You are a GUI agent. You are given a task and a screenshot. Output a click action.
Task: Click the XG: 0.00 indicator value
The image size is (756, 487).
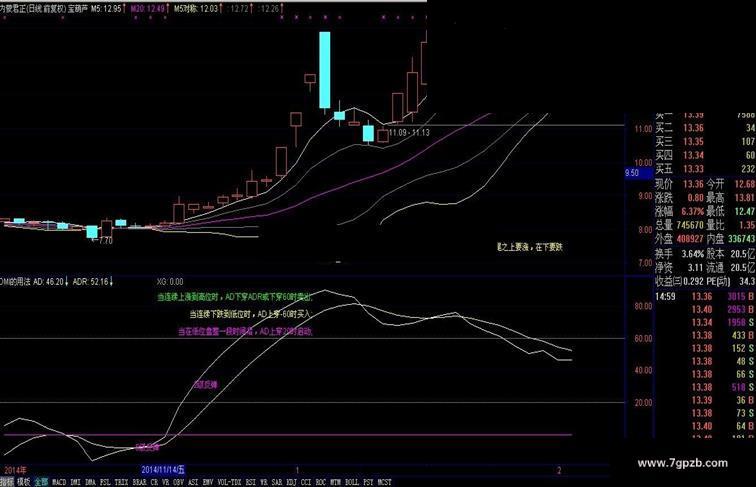pyautogui.click(x=170, y=282)
